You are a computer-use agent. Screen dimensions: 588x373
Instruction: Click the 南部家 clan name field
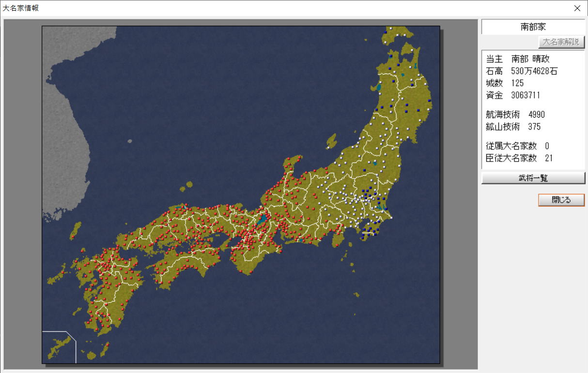533,27
